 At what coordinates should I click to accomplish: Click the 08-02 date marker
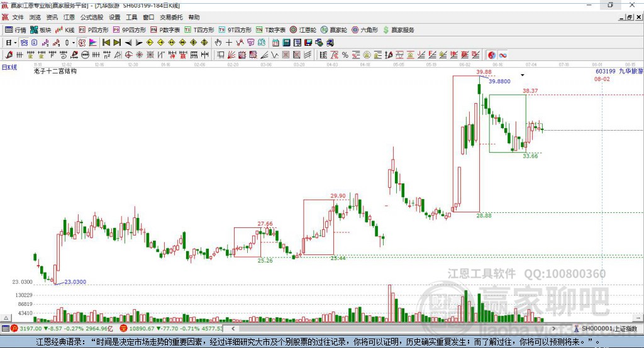click(x=602, y=79)
